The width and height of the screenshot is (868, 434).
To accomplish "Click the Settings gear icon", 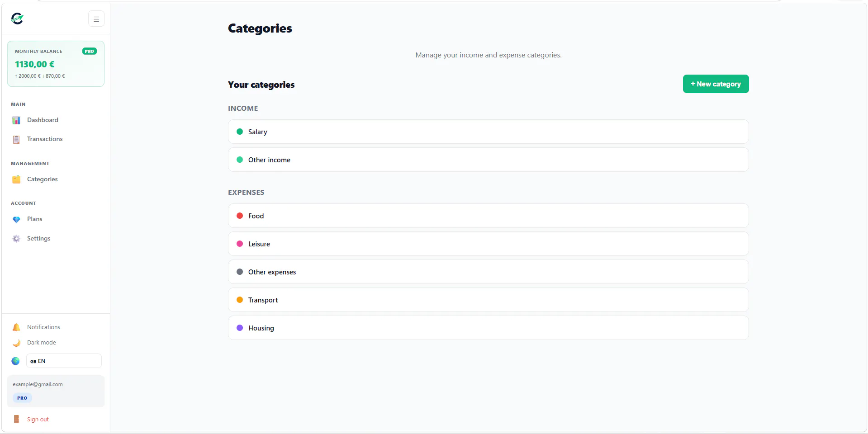I will (16, 239).
